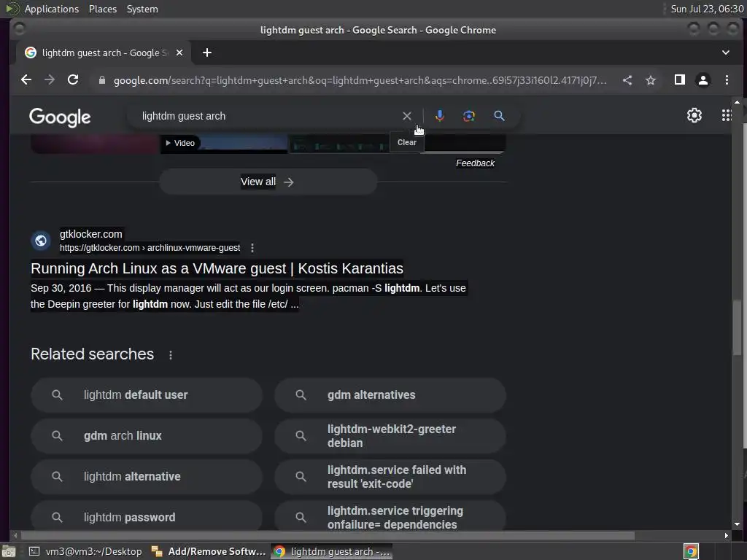This screenshot has height=560, width=747.
Task: Click the date and time clock
Action: click(707, 9)
